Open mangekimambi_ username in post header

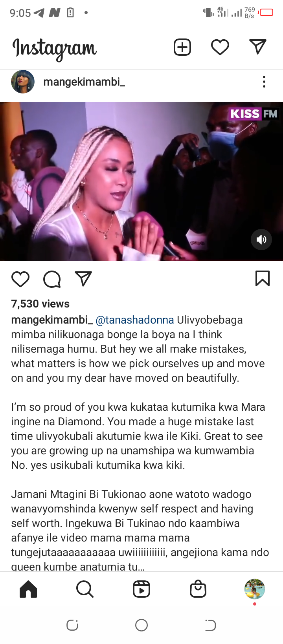click(x=84, y=82)
